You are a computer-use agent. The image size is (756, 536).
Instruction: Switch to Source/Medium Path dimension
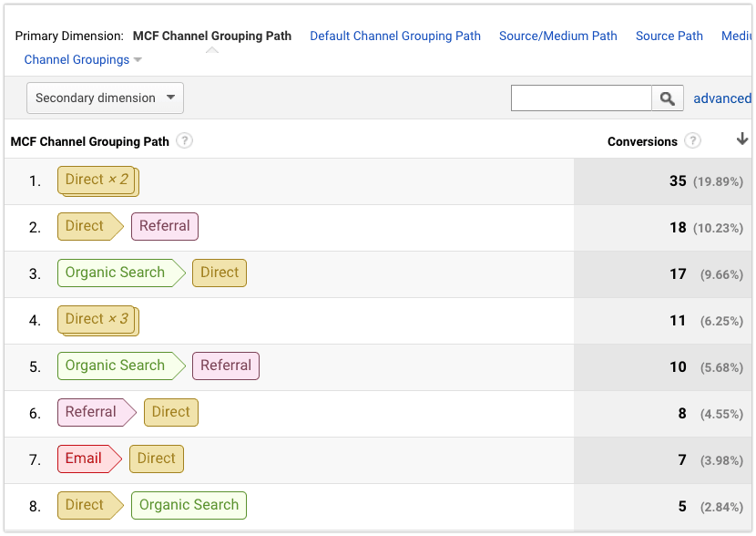(x=557, y=36)
